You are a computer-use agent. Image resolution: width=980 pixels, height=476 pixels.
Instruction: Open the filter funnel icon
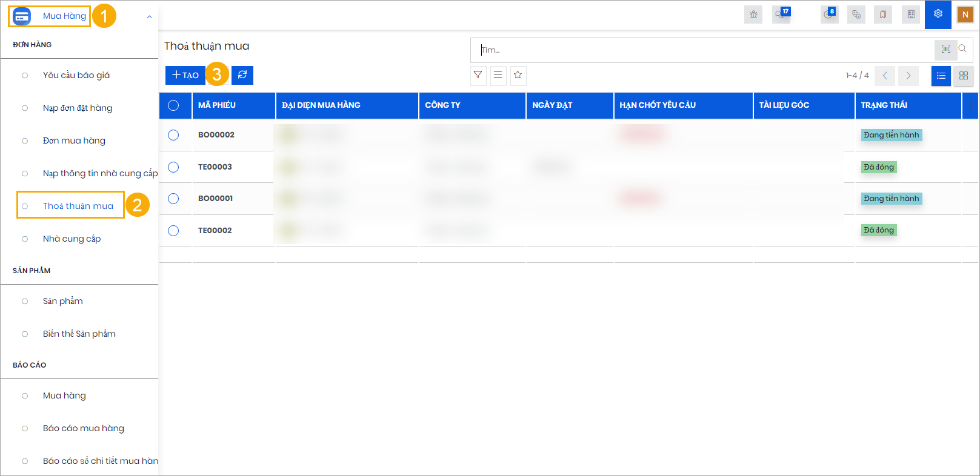point(478,75)
